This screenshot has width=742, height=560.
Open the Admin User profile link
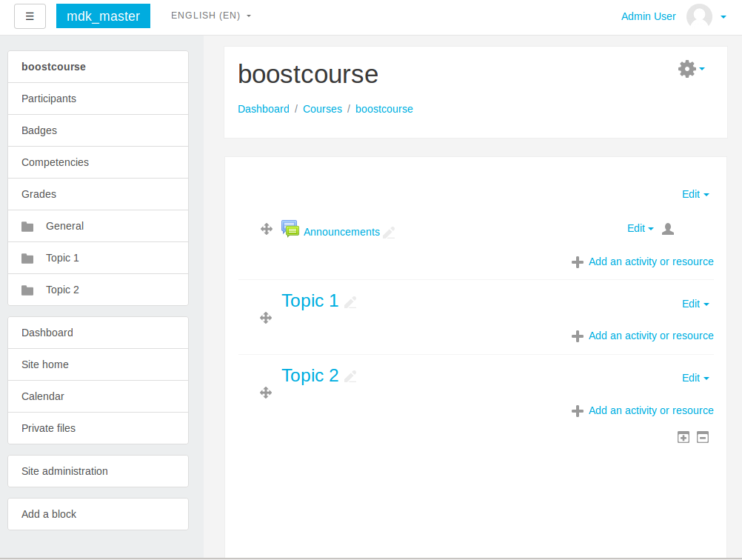pos(648,16)
